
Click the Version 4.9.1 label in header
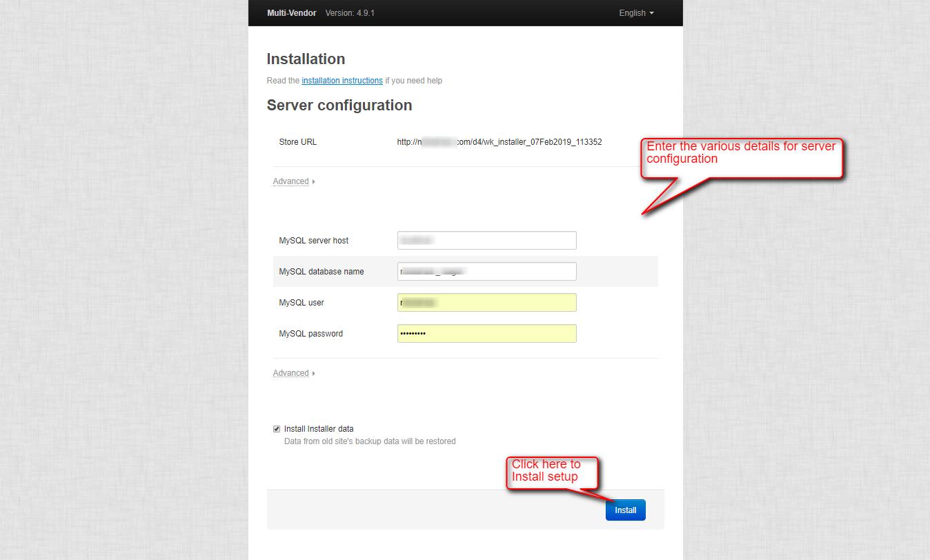[x=349, y=12]
